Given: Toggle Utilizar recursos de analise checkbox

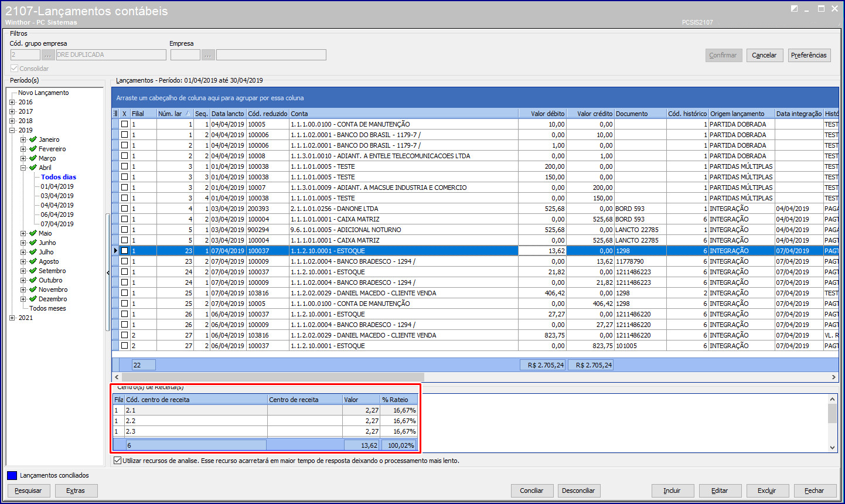Looking at the screenshot, I should (118, 461).
